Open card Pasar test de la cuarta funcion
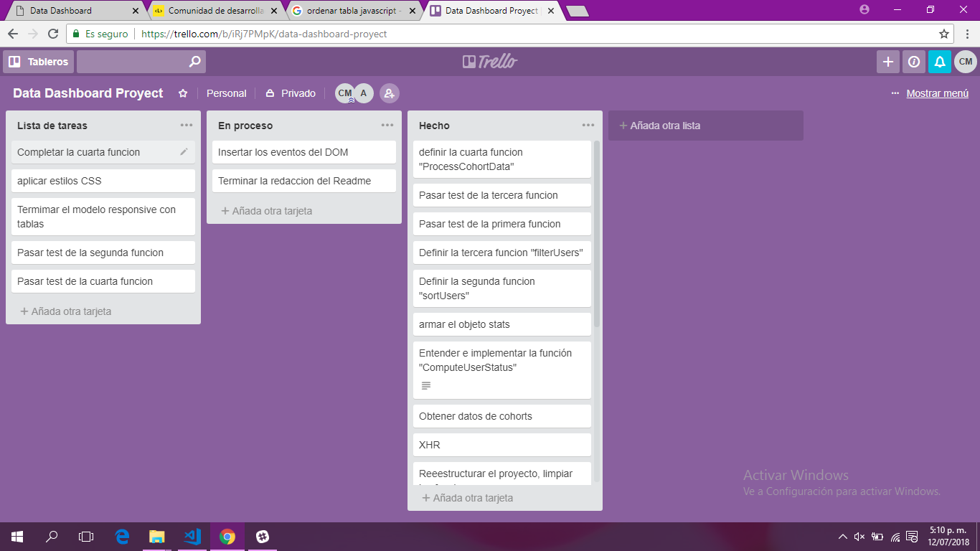The width and height of the screenshot is (980, 551). coord(103,281)
